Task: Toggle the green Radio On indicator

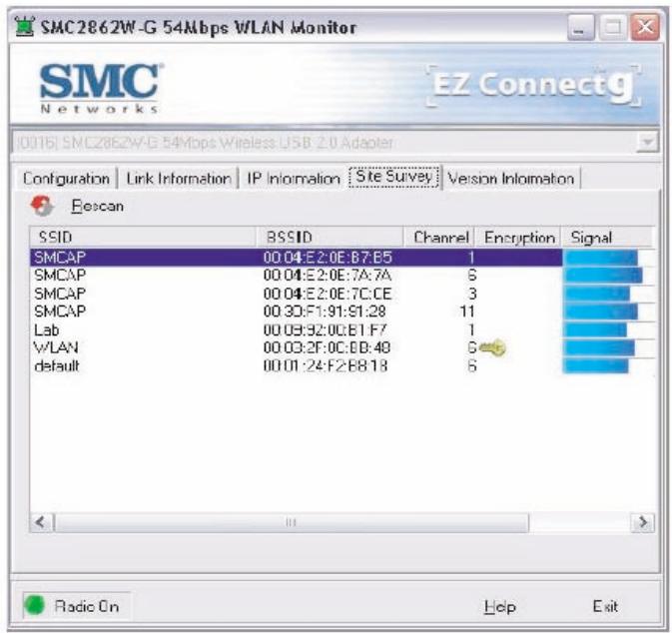Action: coord(34,606)
